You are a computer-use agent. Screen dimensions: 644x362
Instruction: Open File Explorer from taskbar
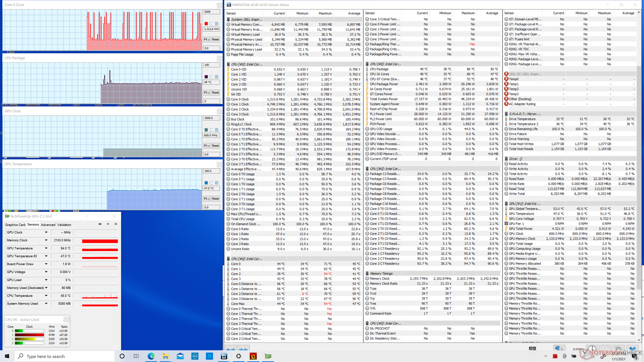click(x=165, y=356)
